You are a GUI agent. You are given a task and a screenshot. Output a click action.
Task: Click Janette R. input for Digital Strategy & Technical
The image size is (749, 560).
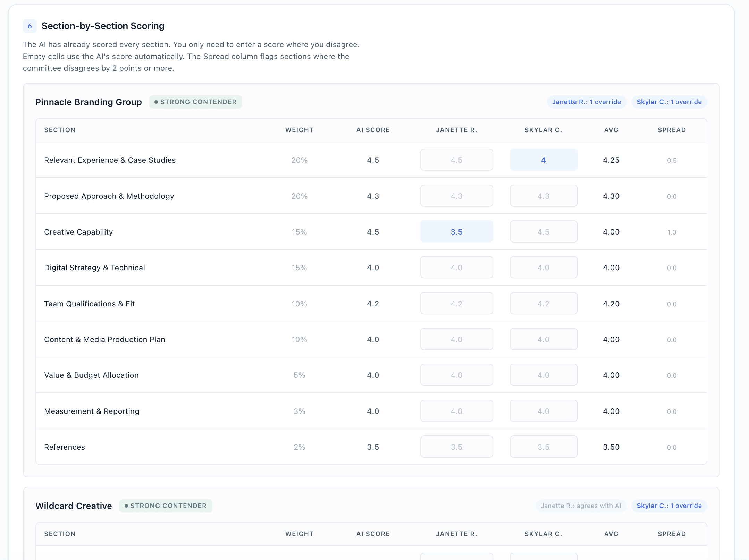pos(456,267)
